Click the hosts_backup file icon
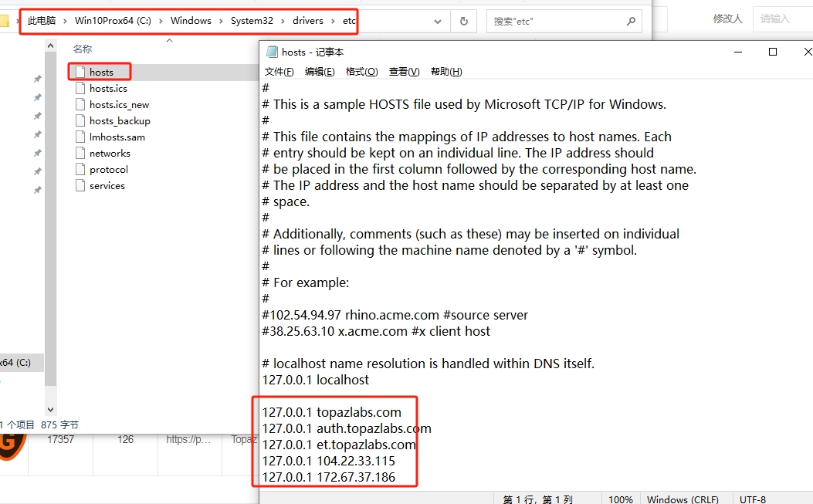The width and height of the screenshot is (813, 504). coord(80,120)
